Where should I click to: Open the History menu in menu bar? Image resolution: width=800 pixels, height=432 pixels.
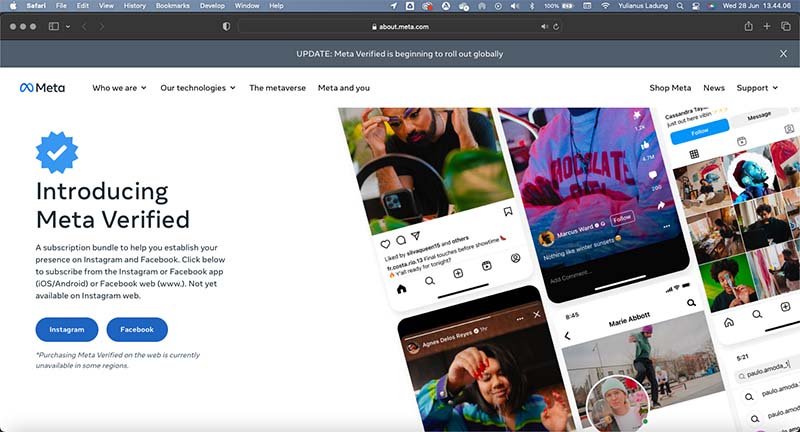pyautogui.click(x=134, y=6)
